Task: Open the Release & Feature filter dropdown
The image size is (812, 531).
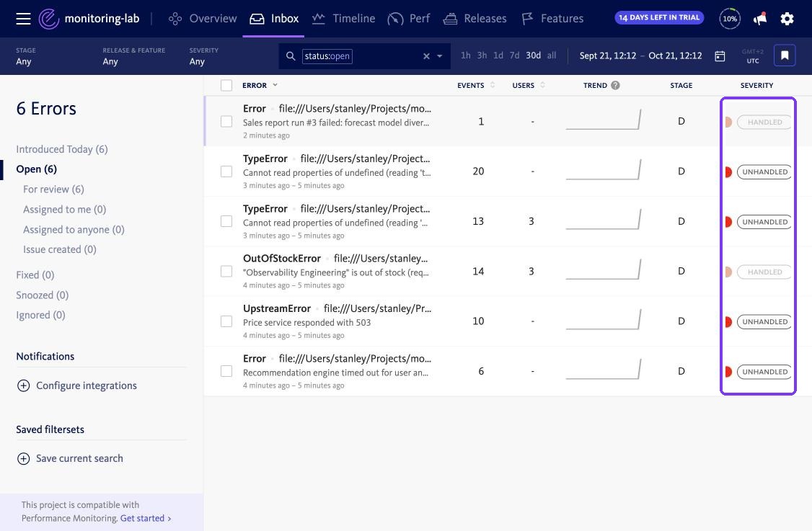Action: tap(133, 56)
